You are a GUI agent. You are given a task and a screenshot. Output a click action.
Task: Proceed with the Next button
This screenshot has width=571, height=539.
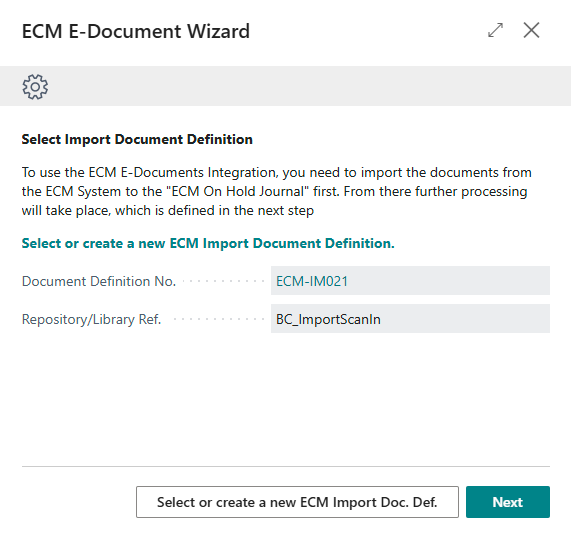coord(508,502)
